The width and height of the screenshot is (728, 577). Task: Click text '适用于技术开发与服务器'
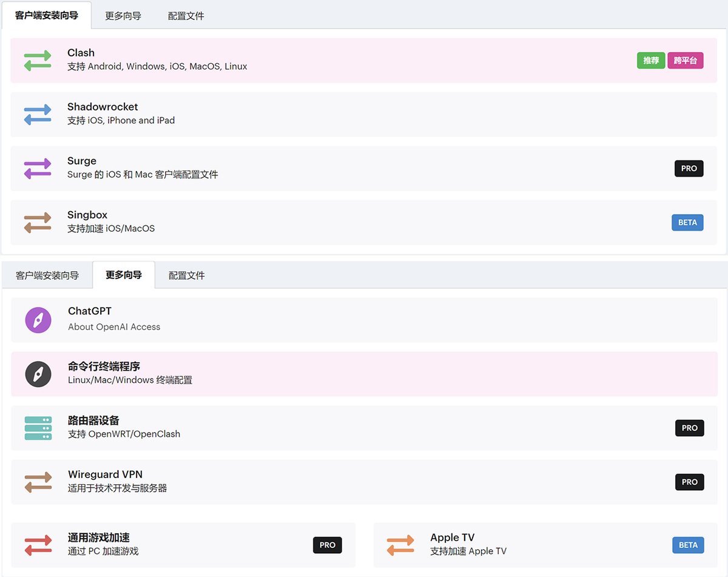pos(118,488)
